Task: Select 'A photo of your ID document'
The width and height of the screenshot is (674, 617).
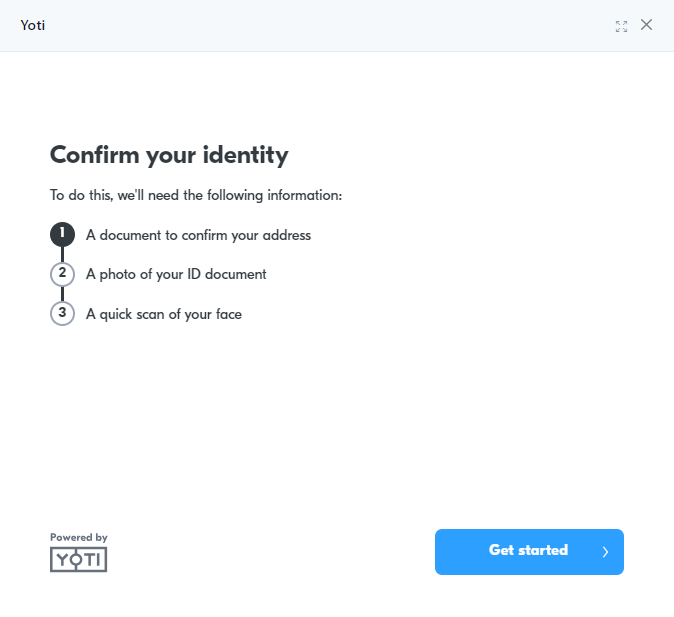Action: click(x=176, y=274)
